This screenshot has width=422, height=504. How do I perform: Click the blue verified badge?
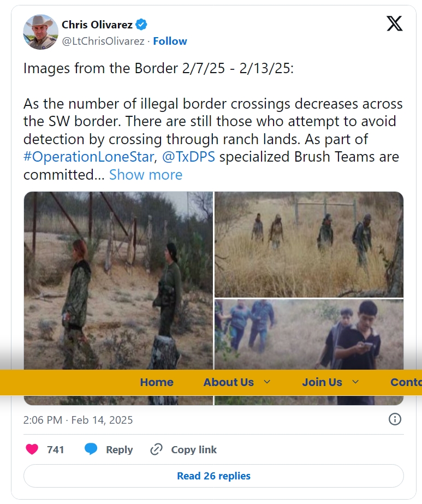point(141,25)
